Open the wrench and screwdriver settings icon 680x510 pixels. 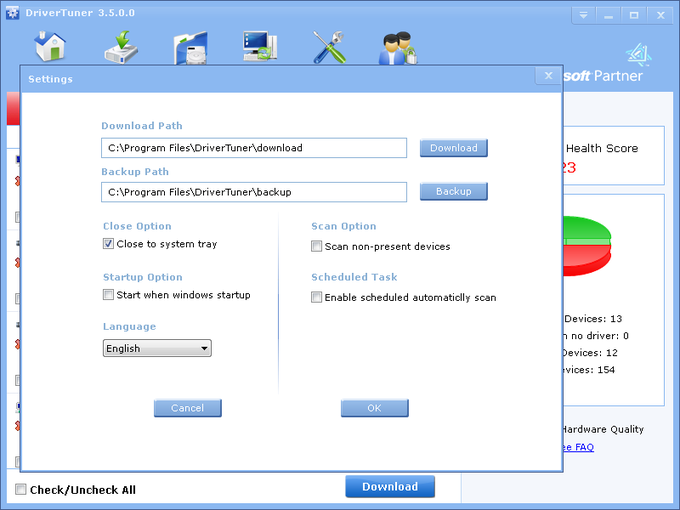click(329, 47)
